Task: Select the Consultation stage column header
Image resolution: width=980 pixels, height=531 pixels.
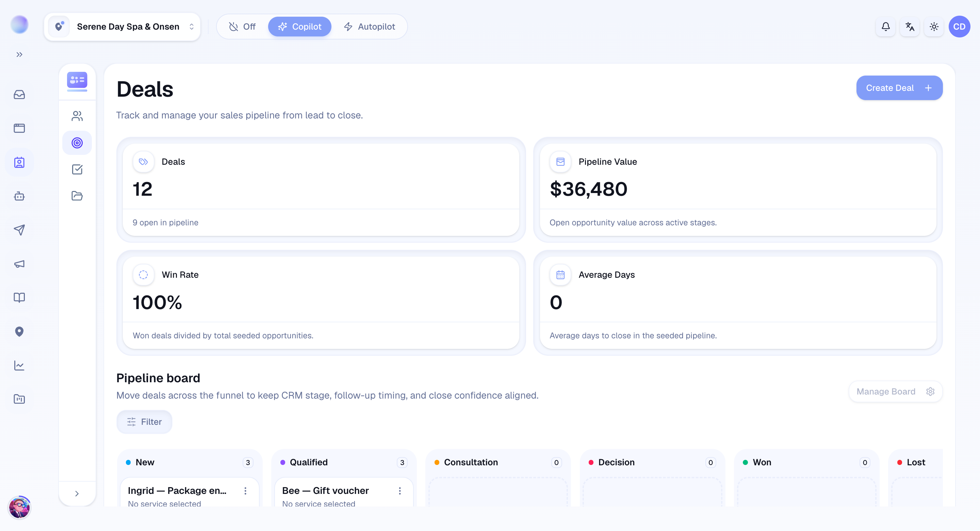Action: [498, 463]
